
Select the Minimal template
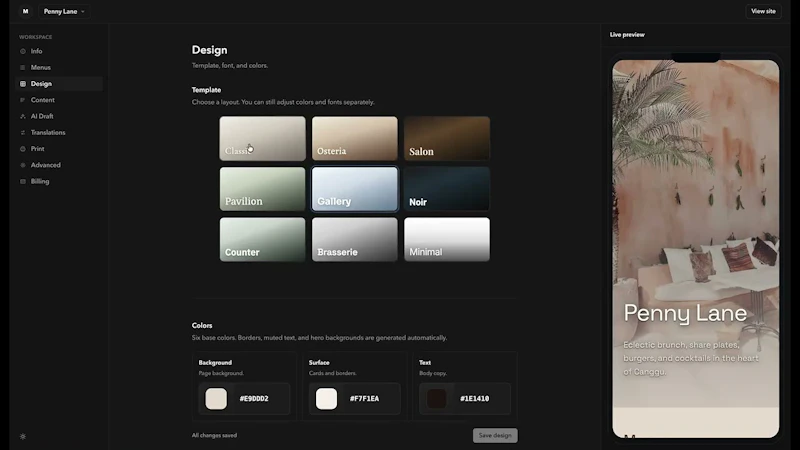point(447,239)
